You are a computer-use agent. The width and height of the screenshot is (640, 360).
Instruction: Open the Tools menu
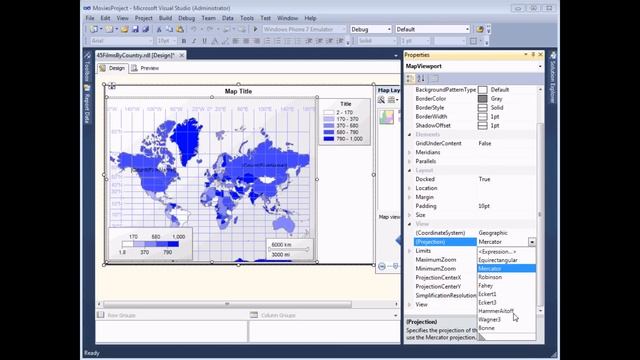[247, 18]
